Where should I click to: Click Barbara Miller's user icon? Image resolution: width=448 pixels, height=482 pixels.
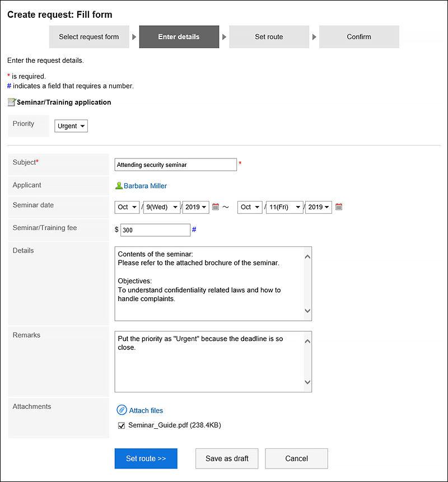coord(119,186)
